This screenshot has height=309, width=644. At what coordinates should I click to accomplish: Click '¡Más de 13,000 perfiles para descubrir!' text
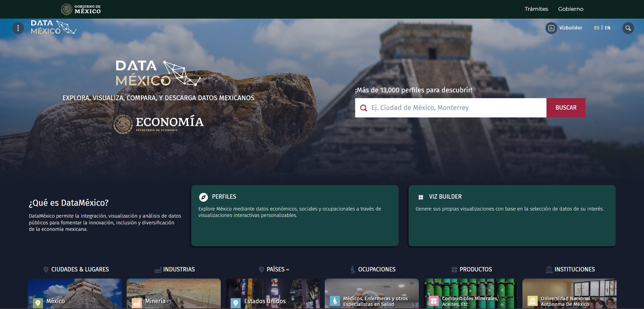413,90
